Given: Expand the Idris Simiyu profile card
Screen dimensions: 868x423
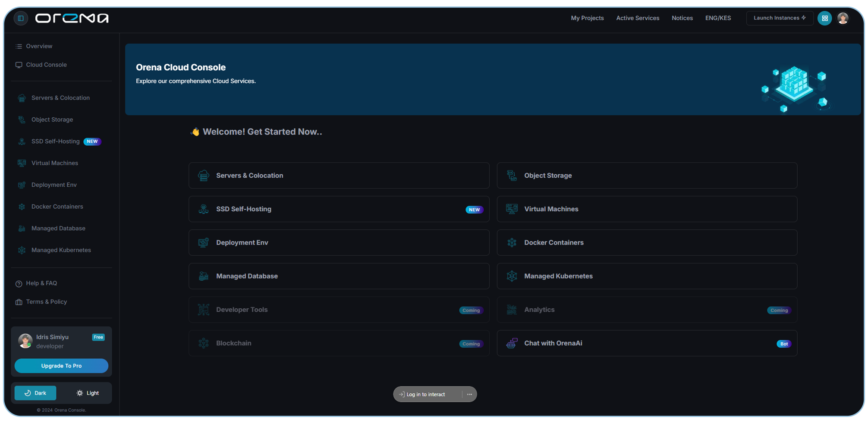Looking at the screenshot, I should [61, 341].
